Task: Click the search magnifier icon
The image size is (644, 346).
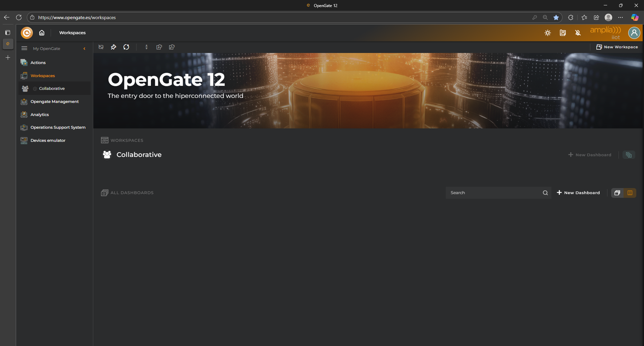Action: [545, 193]
